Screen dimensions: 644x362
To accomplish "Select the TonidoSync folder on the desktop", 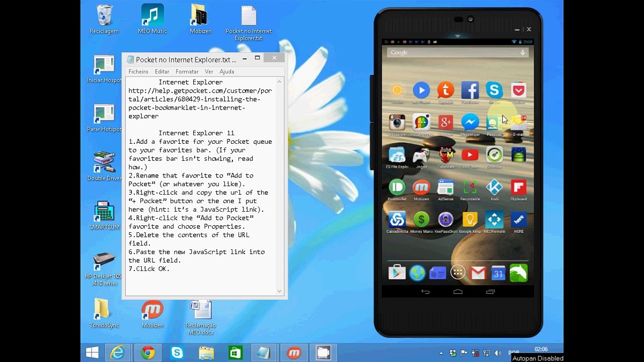I will tap(104, 313).
